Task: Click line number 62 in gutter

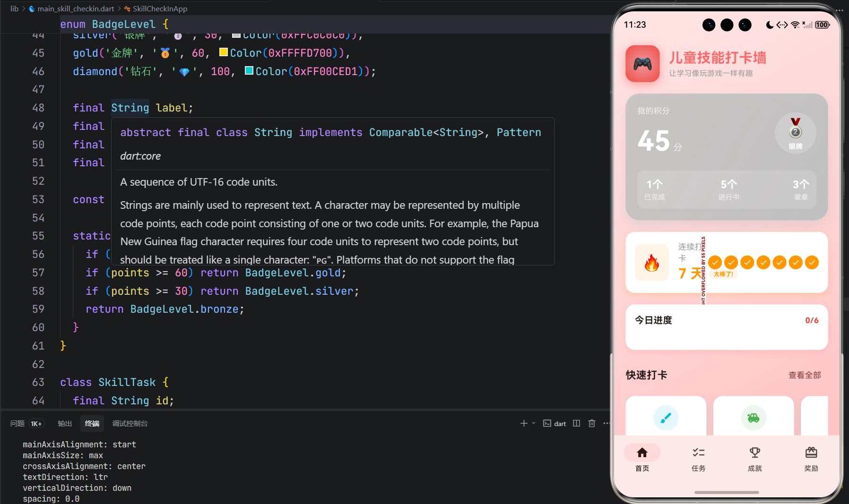Action: [x=38, y=364]
